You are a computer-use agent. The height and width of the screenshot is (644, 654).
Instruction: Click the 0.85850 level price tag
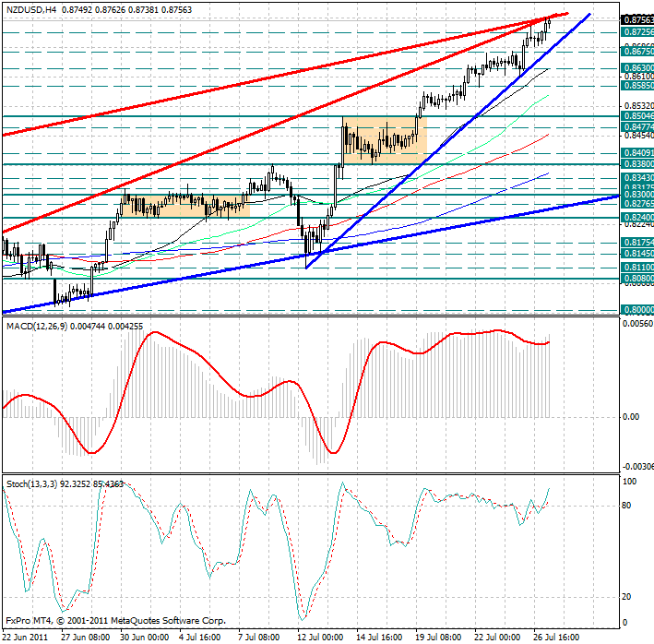pyautogui.click(x=637, y=86)
